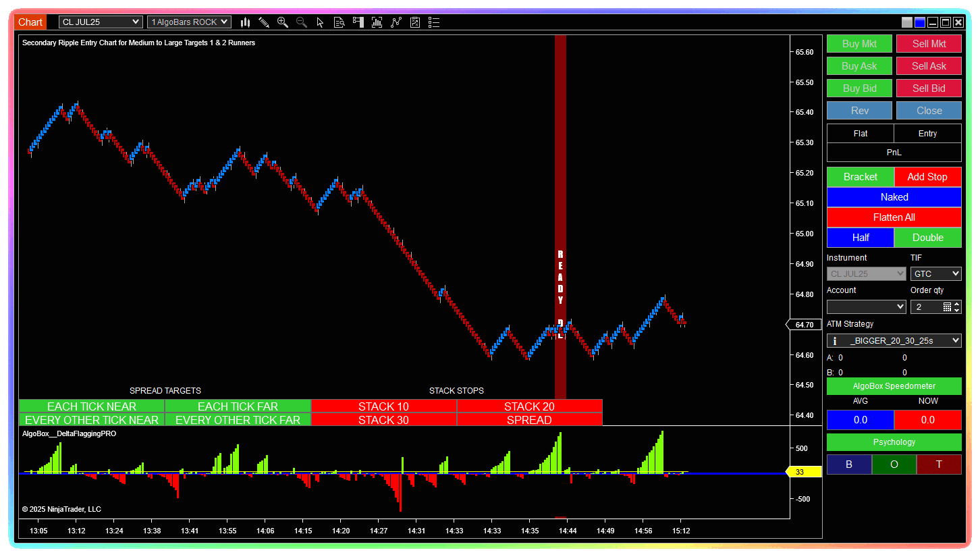
Task: Expand the AlgoBars ROCK bar type dropdown
Action: pyautogui.click(x=189, y=22)
